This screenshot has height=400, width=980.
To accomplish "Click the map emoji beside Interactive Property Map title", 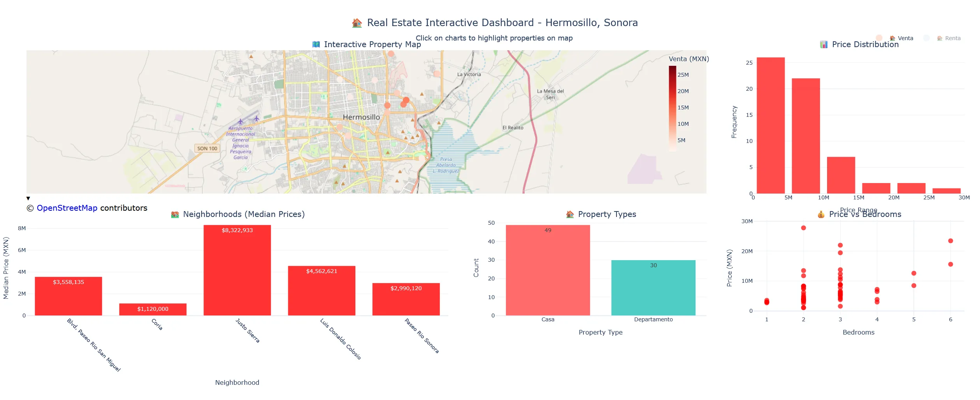I will point(315,44).
